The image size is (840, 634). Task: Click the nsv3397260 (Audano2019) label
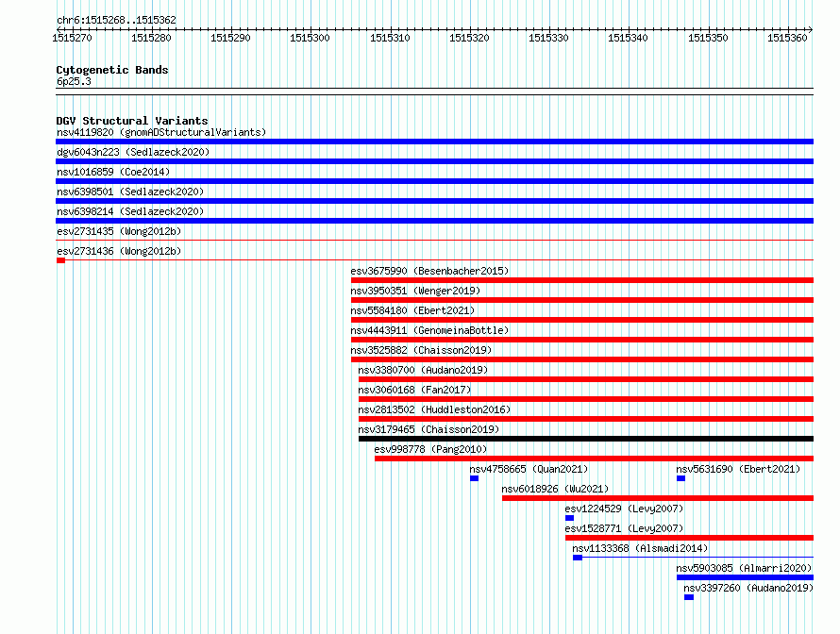click(748, 588)
